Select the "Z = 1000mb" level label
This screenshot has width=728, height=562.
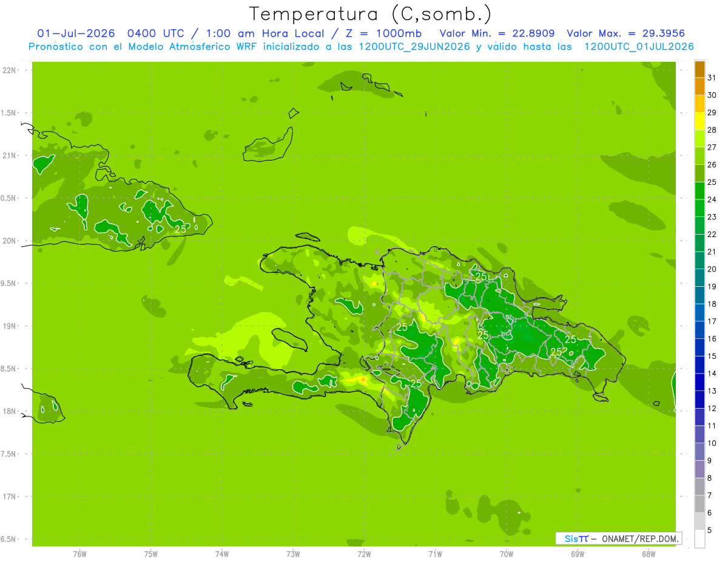click(x=384, y=33)
